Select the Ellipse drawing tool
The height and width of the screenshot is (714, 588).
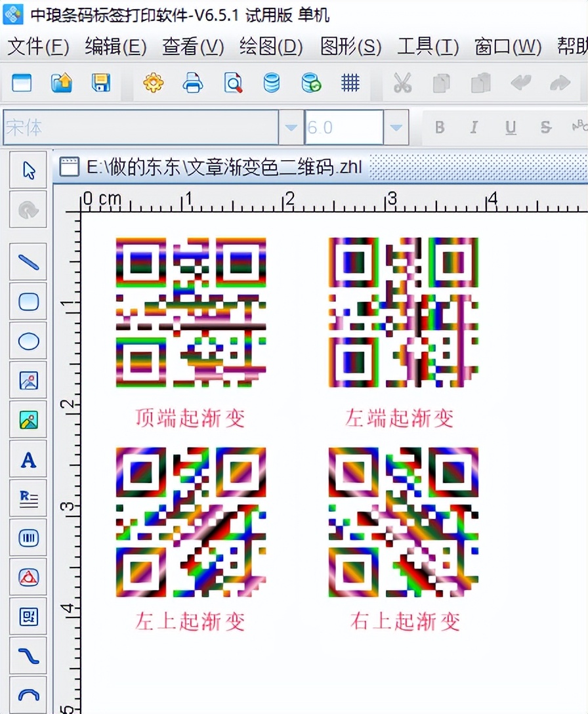28,341
